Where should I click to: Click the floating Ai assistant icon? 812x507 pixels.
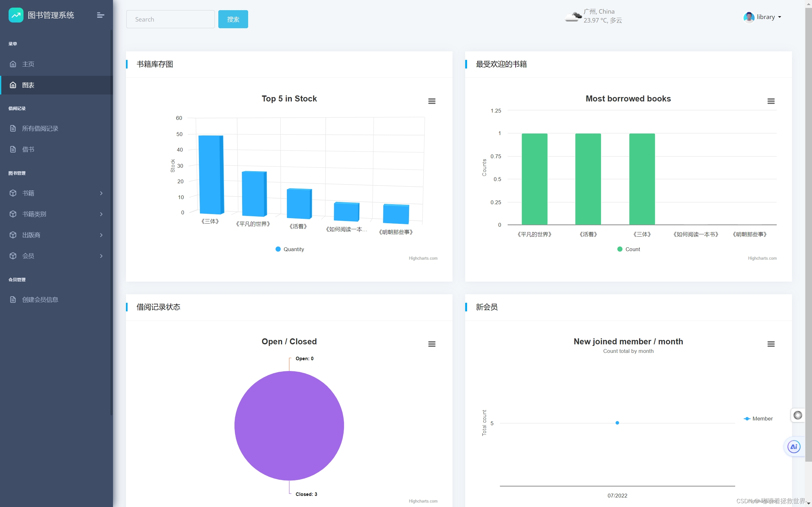point(794,447)
